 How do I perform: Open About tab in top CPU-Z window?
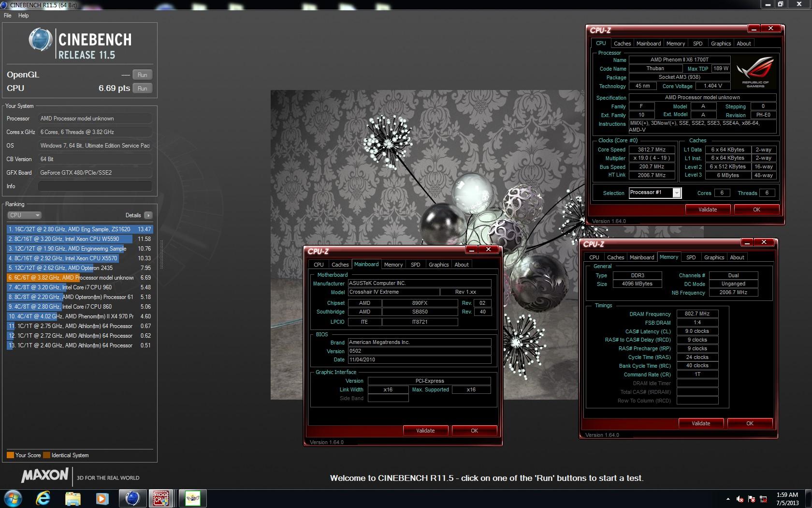pyautogui.click(x=744, y=44)
